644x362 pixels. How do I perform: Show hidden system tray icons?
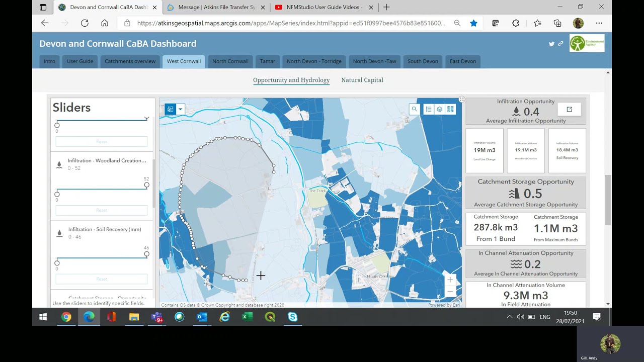[509, 317]
